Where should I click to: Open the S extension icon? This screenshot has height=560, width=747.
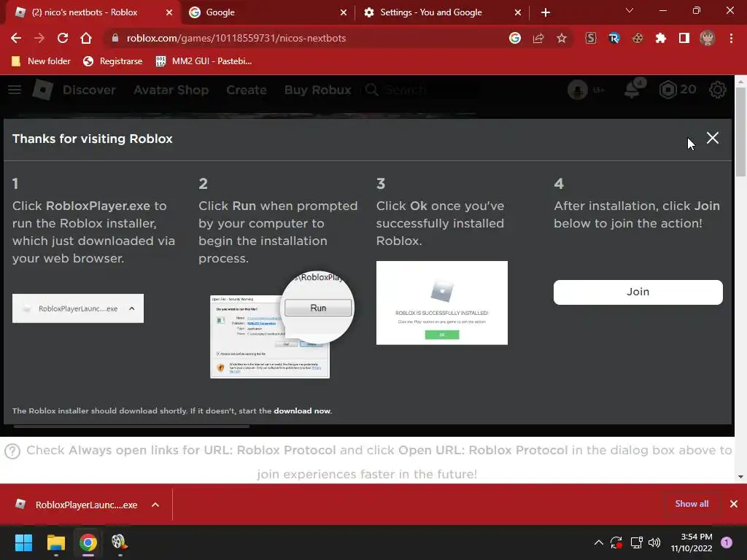pos(591,38)
